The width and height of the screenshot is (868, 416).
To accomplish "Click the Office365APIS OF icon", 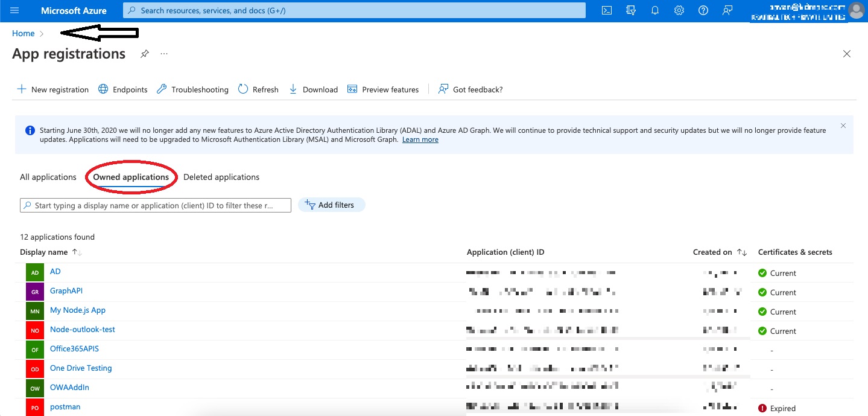I will [35, 350].
